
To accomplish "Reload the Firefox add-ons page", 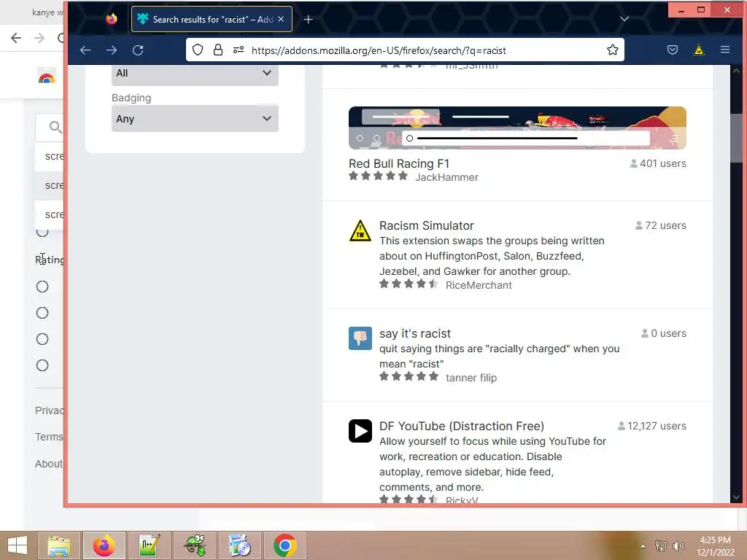I will pos(138,50).
